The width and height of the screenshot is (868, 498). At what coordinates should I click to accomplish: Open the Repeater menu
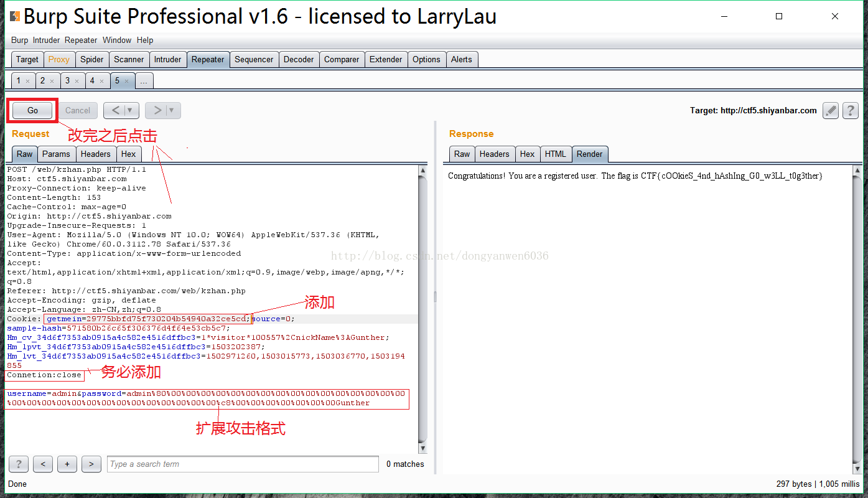click(x=81, y=40)
